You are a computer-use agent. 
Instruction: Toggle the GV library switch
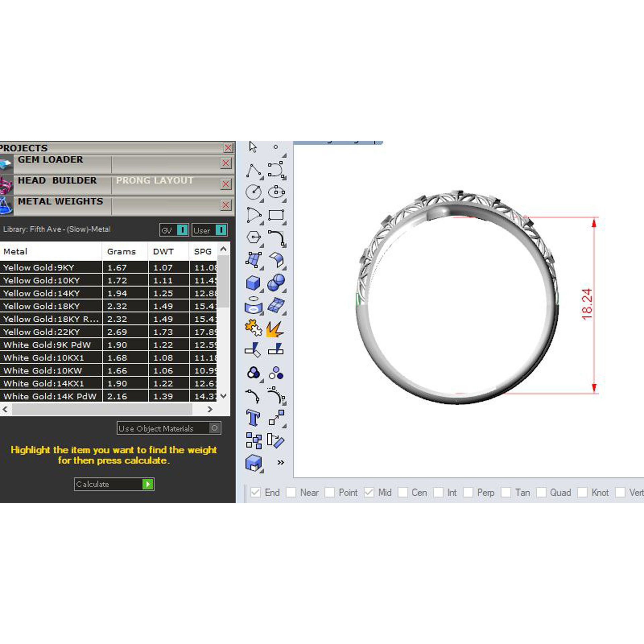coord(182,230)
